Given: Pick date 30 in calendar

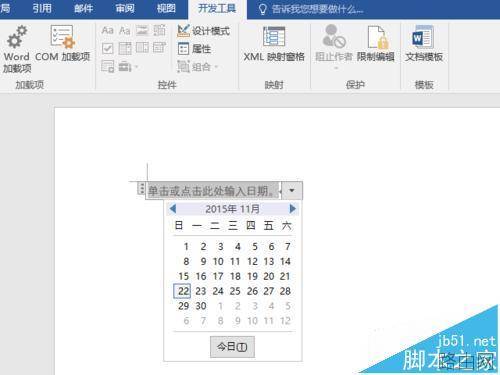Looking at the screenshot, I should click(x=201, y=306).
